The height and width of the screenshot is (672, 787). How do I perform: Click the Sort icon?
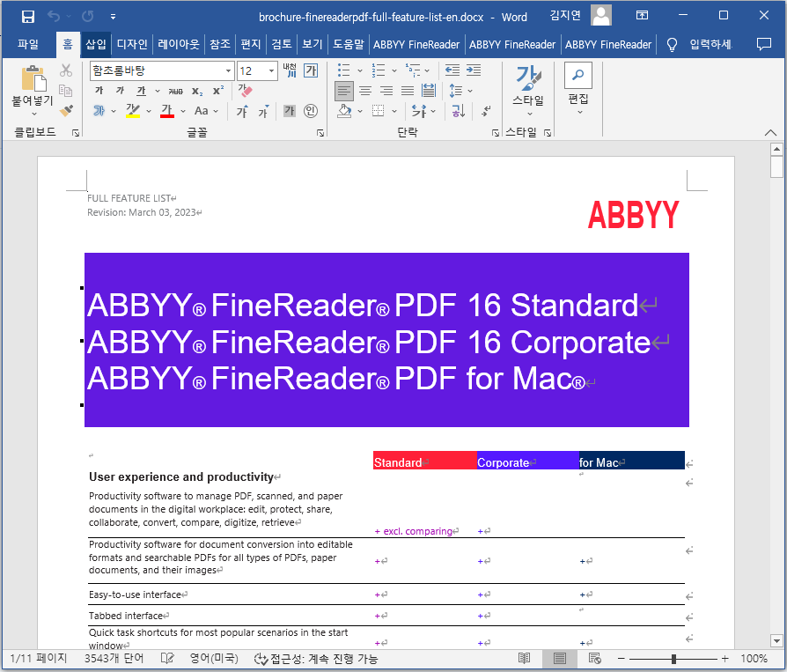point(459,111)
